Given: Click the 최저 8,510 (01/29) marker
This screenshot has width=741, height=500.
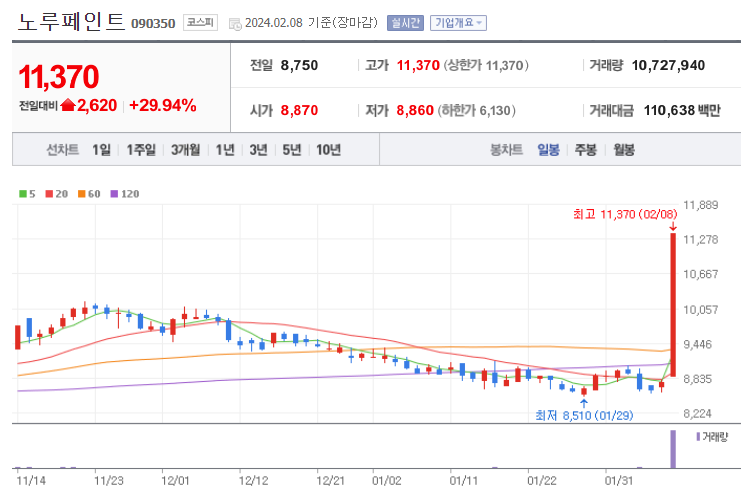Looking at the screenshot, I should point(584,415).
